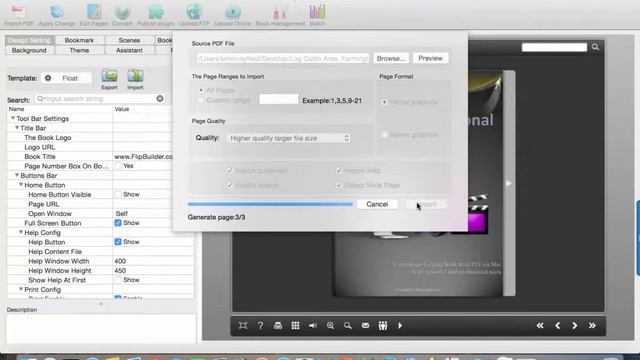Click the template Import icon
Image resolution: width=640 pixels, height=360 pixels.
point(135,76)
